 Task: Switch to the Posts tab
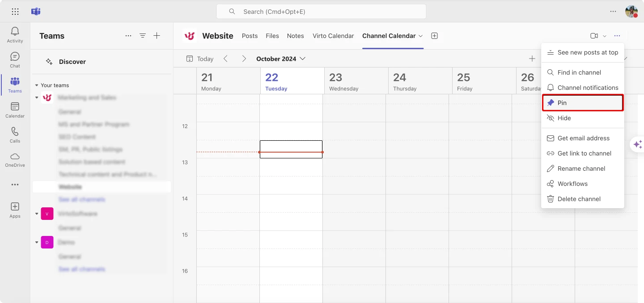coord(250,36)
